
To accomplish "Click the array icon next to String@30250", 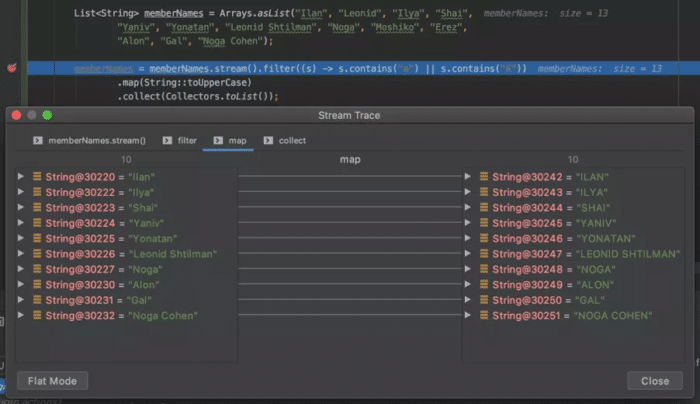I will pos(484,300).
